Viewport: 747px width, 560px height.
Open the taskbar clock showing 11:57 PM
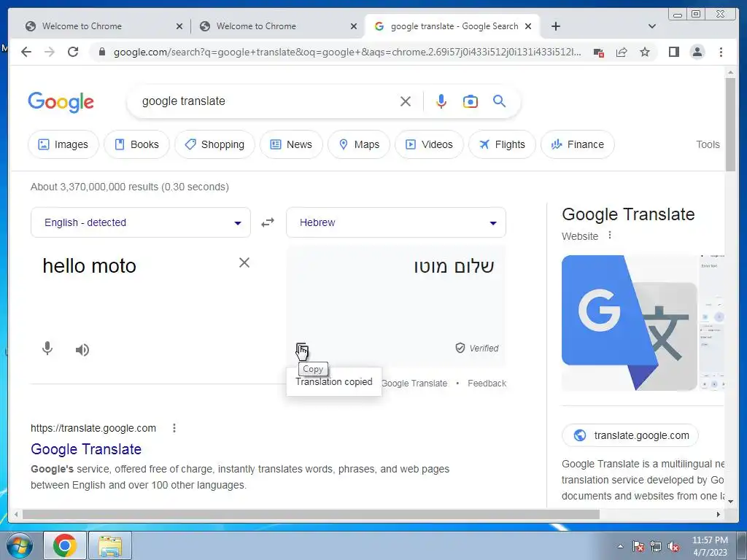click(x=710, y=546)
